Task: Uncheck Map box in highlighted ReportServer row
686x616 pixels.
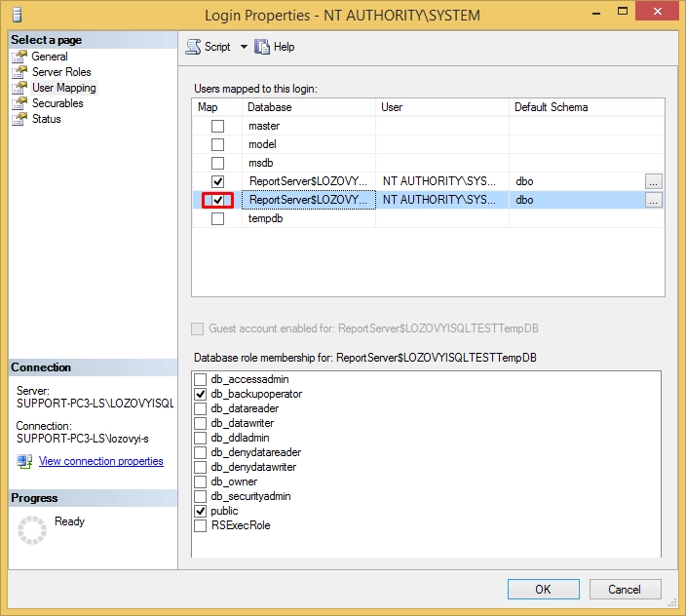Action: click(x=217, y=200)
